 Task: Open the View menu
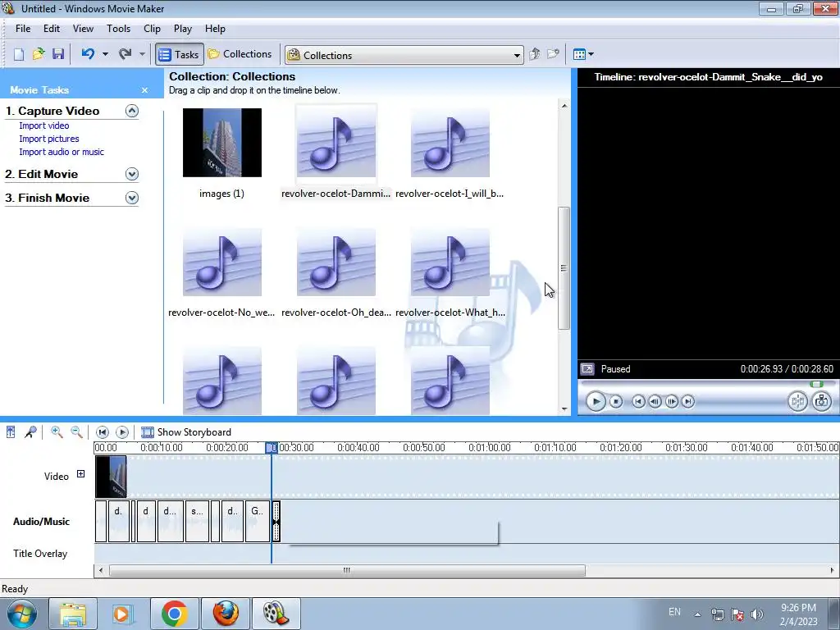(x=83, y=29)
